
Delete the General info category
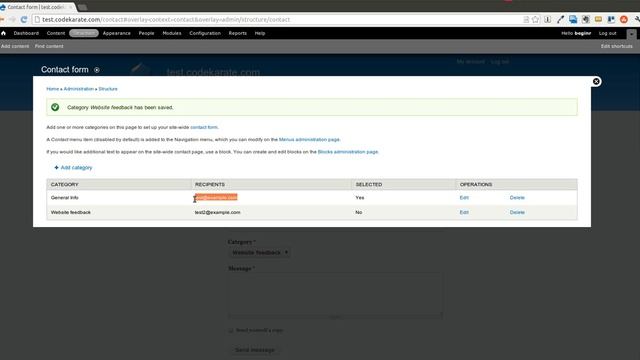[x=517, y=198]
